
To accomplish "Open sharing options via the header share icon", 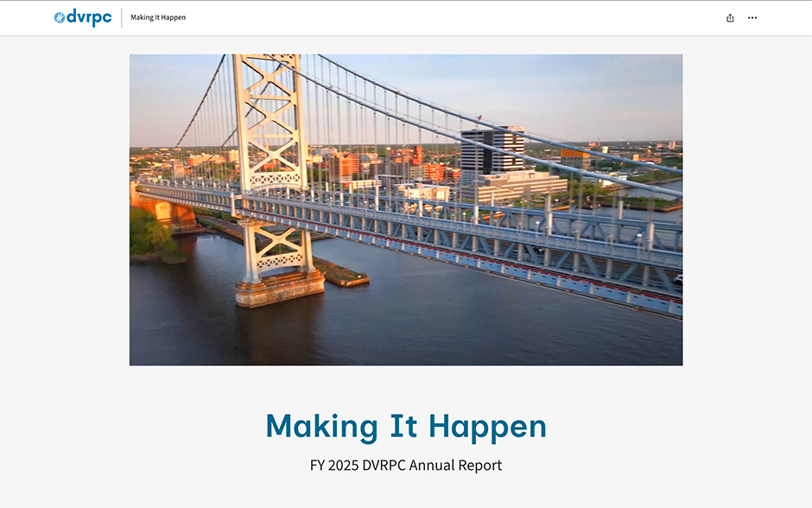I will click(730, 17).
